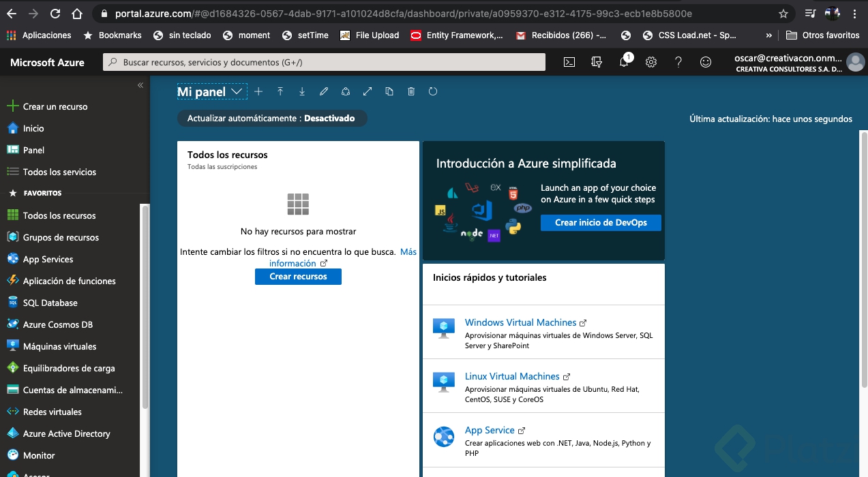Open the Mi panel dashboard dropdown
Viewport: 868px width, 477px height.
pos(211,91)
